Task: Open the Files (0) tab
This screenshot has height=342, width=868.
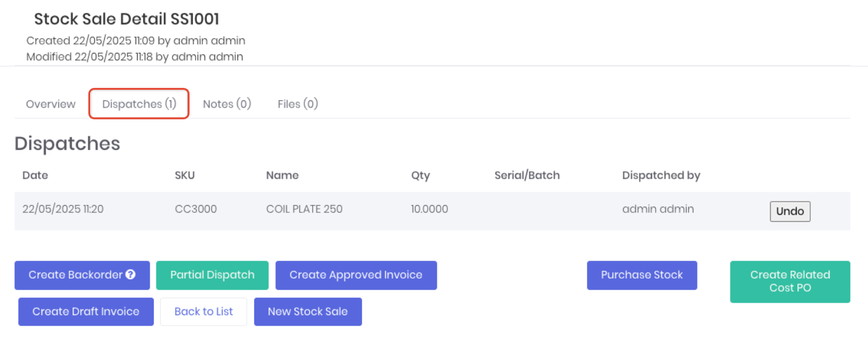Action: click(x=298, y=104)
